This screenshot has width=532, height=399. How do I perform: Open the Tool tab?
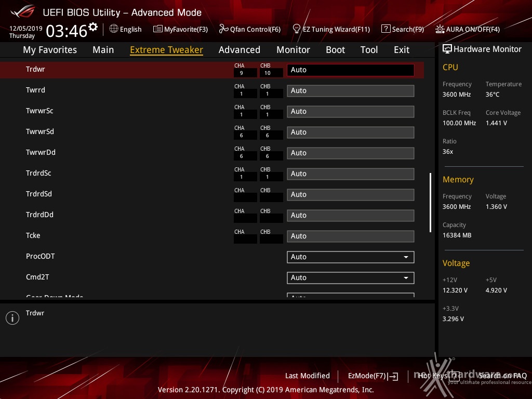(x=369, y=50)
